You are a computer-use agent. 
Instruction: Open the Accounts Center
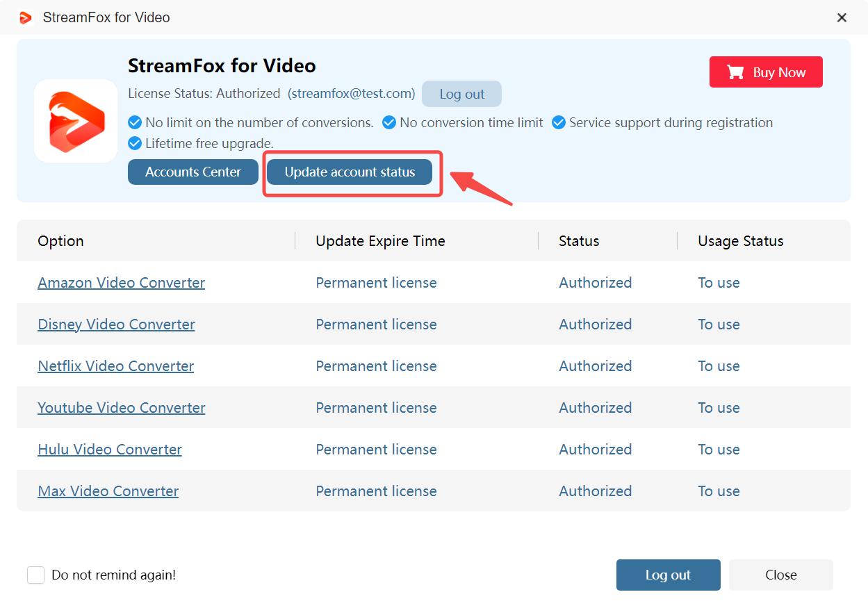(193, 172)
